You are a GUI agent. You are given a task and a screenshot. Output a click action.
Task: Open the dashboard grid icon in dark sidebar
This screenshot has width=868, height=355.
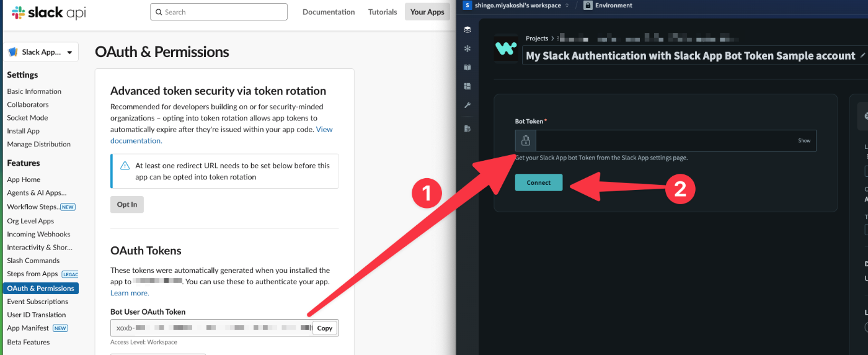(x=467, y=86)
